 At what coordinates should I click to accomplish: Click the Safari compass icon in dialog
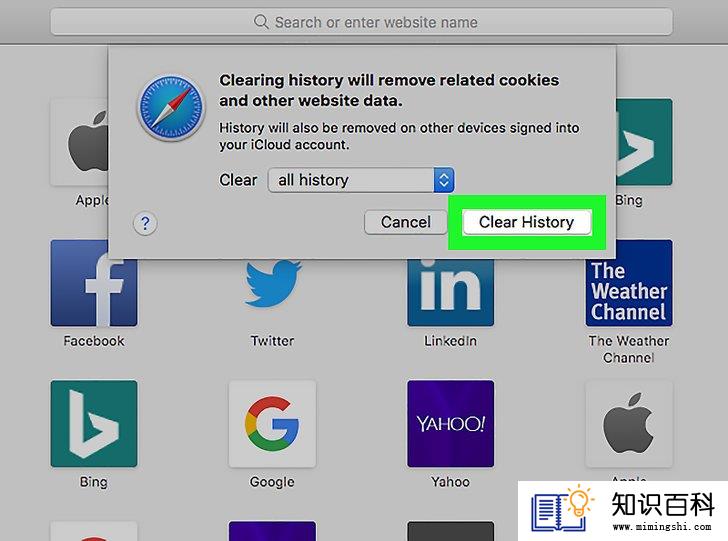tap(171, 108)
